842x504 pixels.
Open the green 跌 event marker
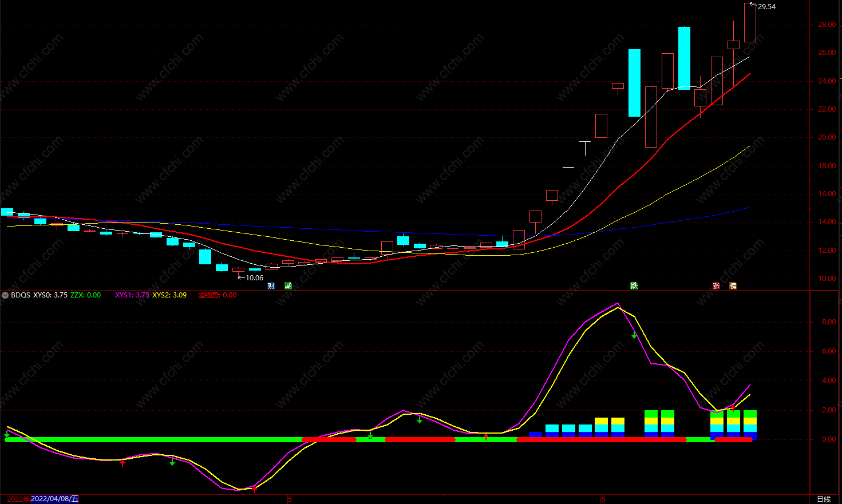point(634,286)
